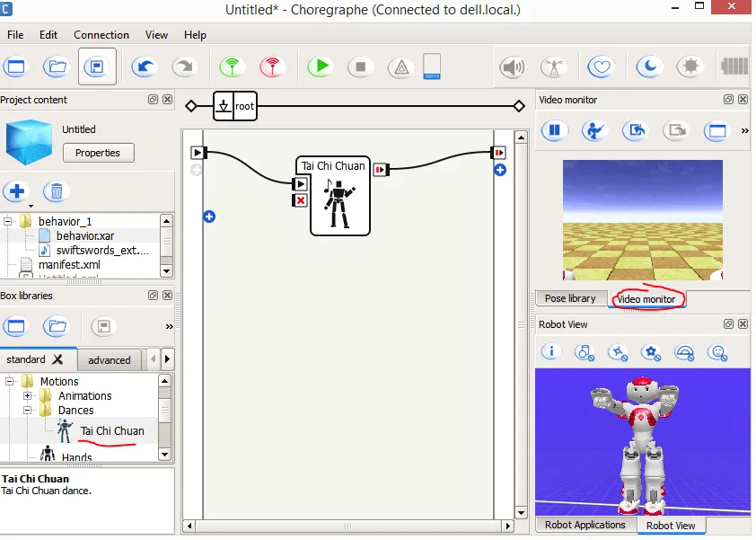The image size is (756, 540).
Task: Click the debug warning triangle icon
Action: click(x=401, y=66)
